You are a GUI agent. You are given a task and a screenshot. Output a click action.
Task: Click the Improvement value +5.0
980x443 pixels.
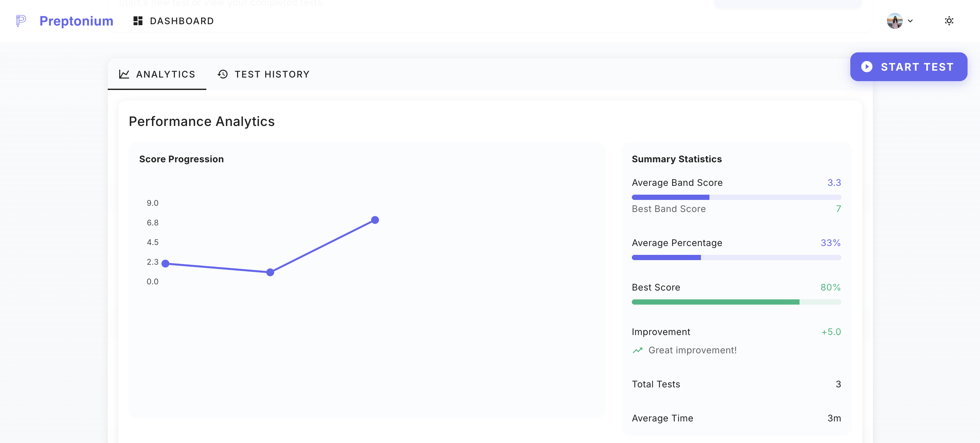pyautogui.click(x=831, y=332)
